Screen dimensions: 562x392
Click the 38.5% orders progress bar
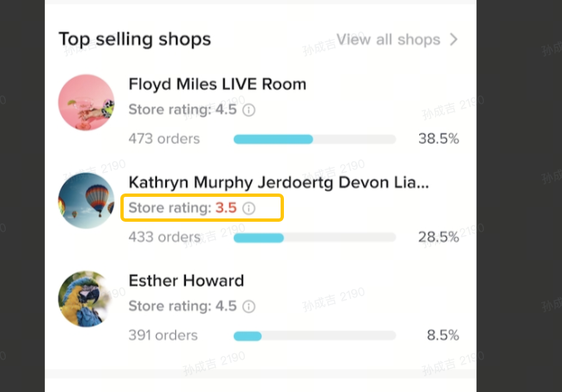tap(315, 139)
